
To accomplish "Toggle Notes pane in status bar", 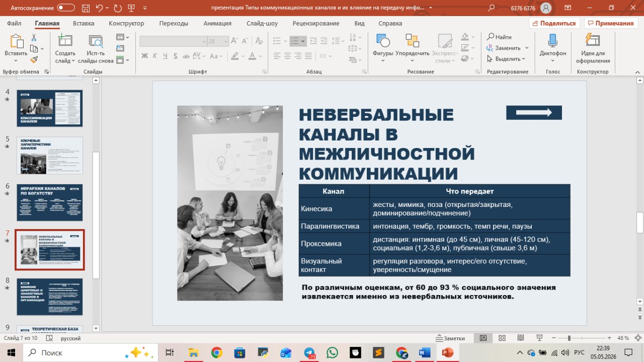I will point(450,338).
